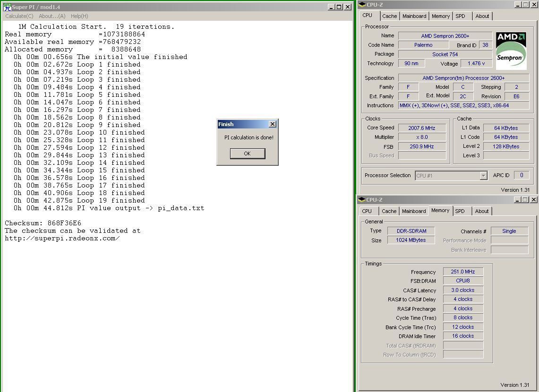This screenshot has height=392, width=539.
Task: Click the Specification field AMD Sempron(tm) Processor 2600+
Action: click(x=463, y=78)
